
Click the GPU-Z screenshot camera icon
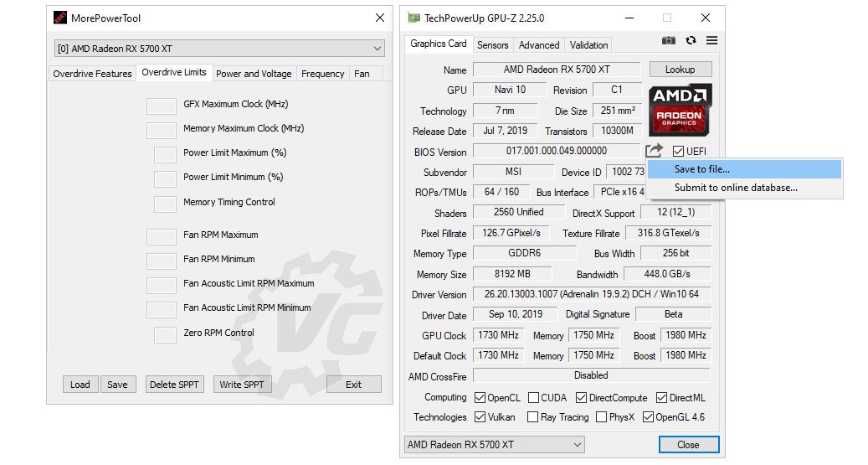(x=668, y=40)
